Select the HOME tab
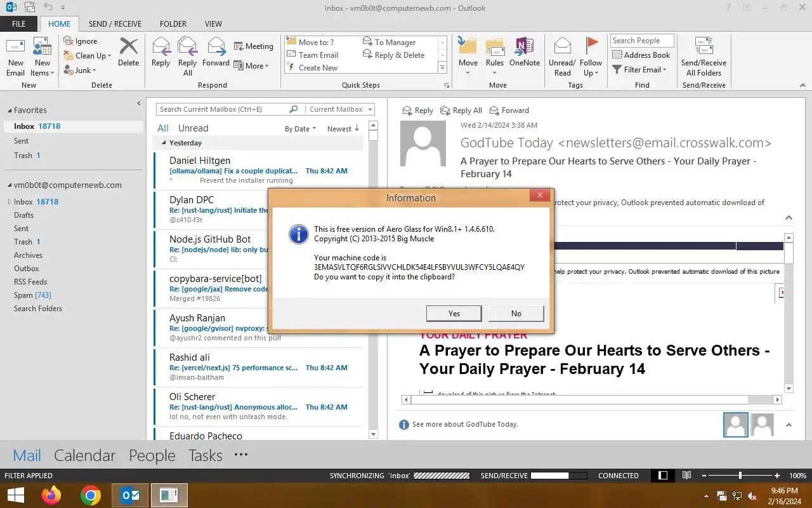812x508 pixels. (60, 24)
